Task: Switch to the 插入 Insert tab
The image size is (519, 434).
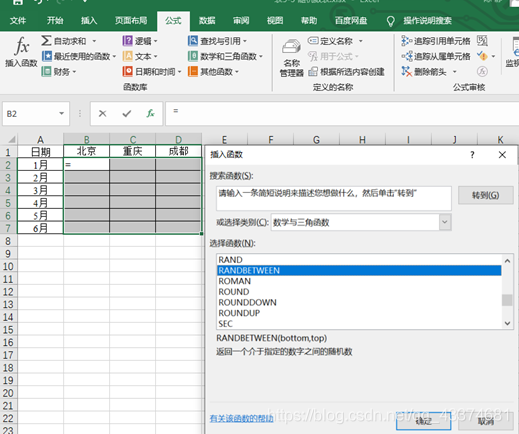Action: point(89,21)
